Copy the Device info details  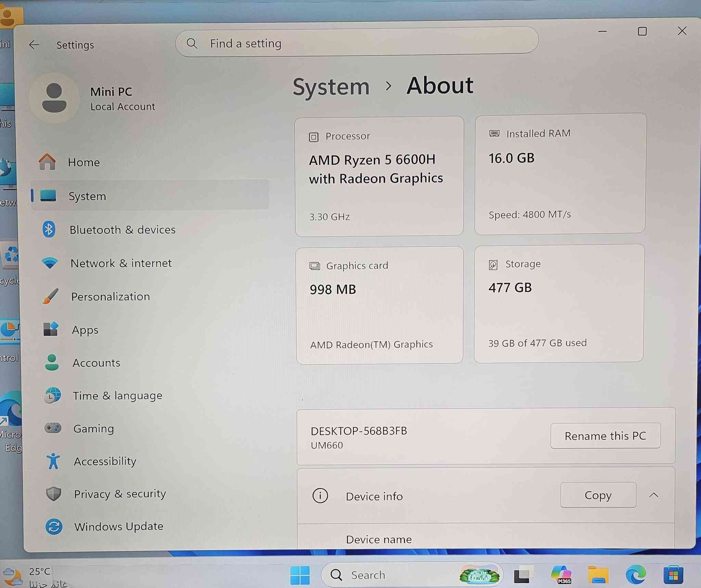(598, 495)
